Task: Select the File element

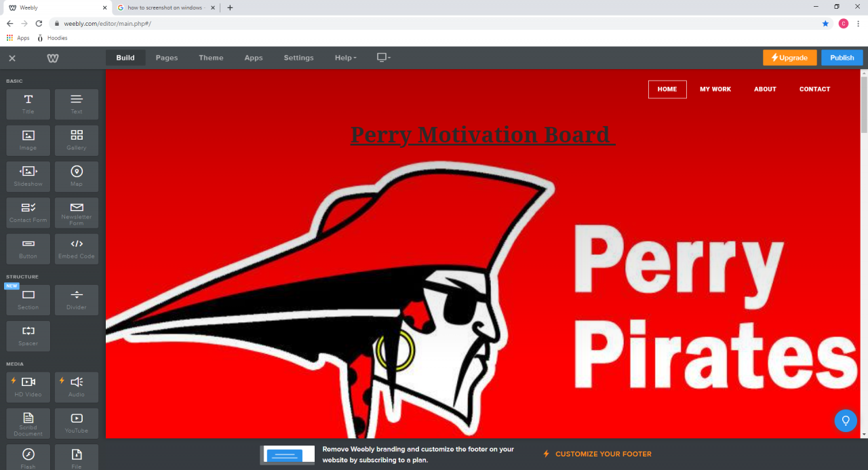Action: (77, 457)
